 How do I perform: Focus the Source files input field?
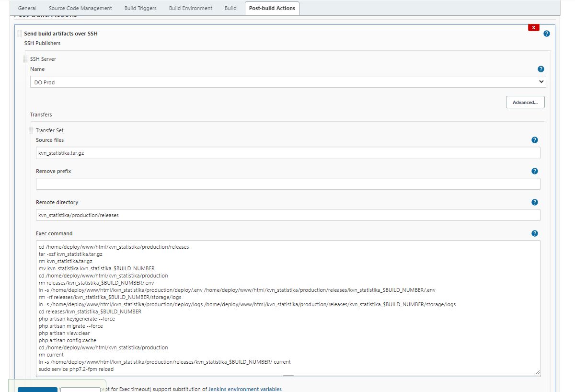[287, 152]
